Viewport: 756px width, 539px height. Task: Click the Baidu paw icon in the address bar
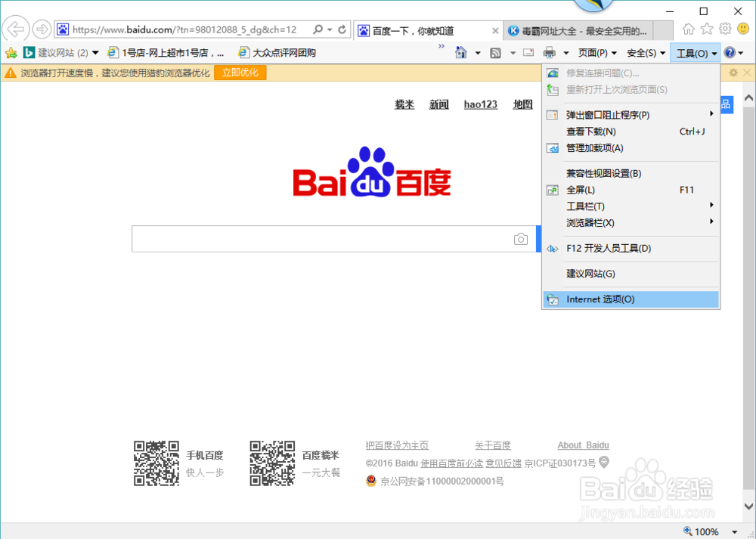[62, 29]
